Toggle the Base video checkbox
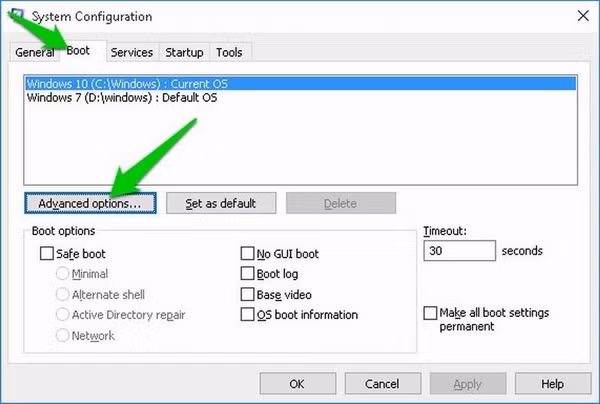 [x=248, y=295]
